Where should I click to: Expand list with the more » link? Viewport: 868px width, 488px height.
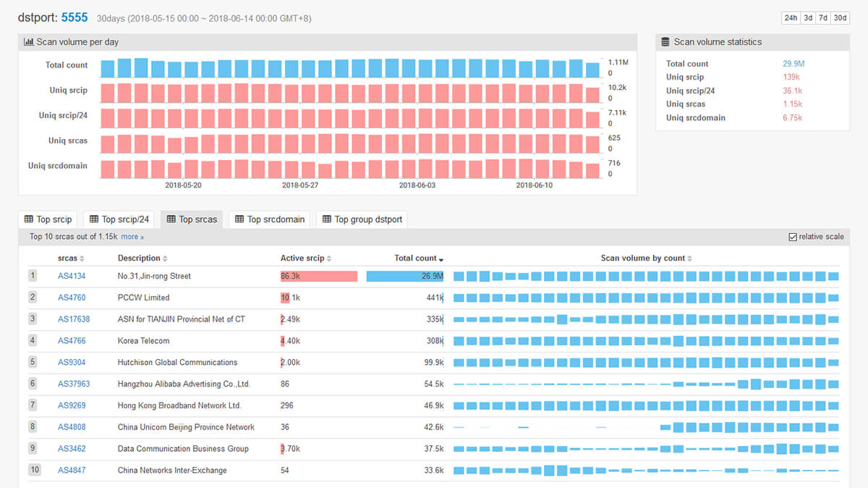point(132,237)
